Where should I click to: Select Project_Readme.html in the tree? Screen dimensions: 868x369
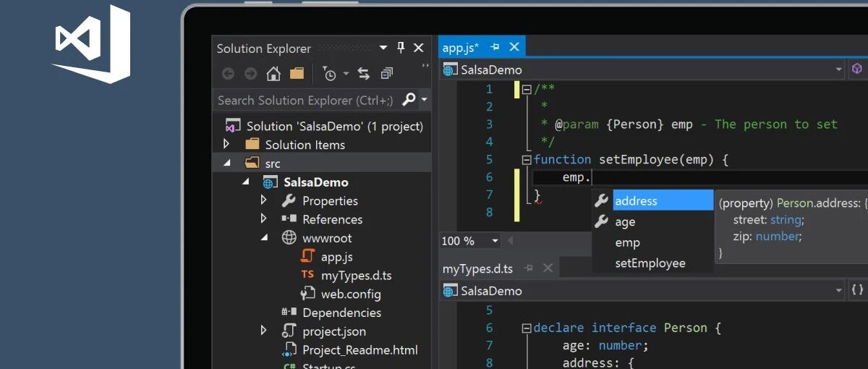(359, 350)
